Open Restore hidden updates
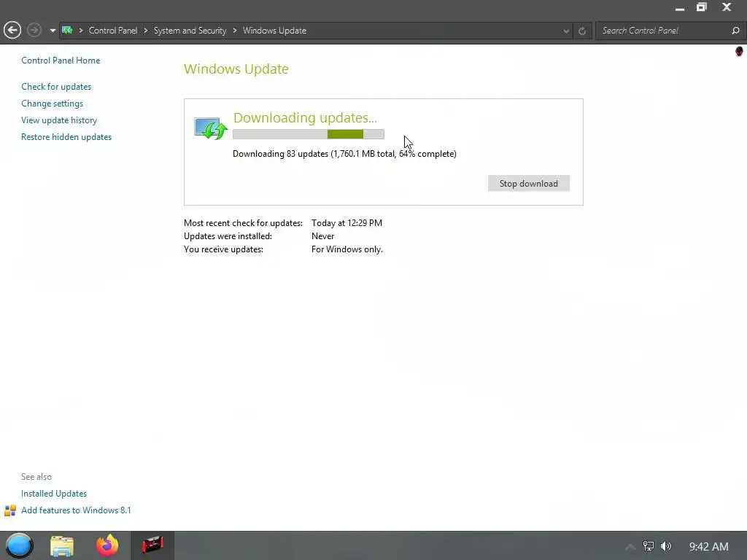Viewport: 747px width, 560px height. point(66,136)
